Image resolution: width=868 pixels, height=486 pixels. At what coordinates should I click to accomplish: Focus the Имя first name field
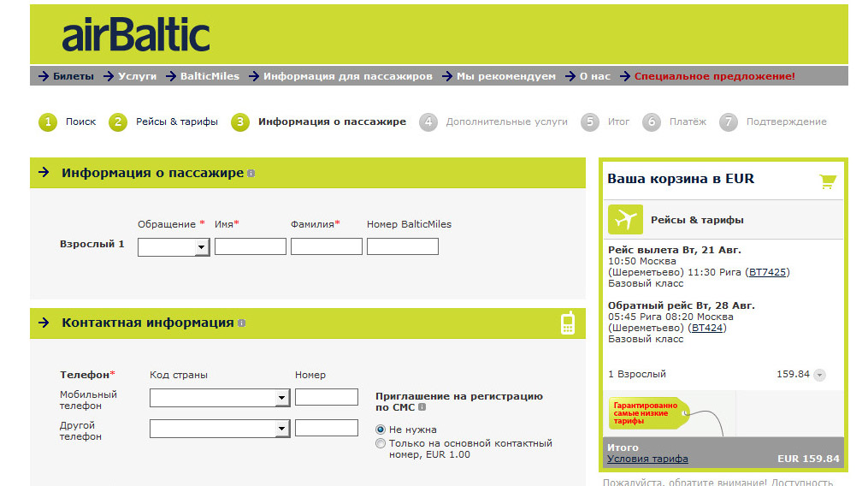coord(251,246)
